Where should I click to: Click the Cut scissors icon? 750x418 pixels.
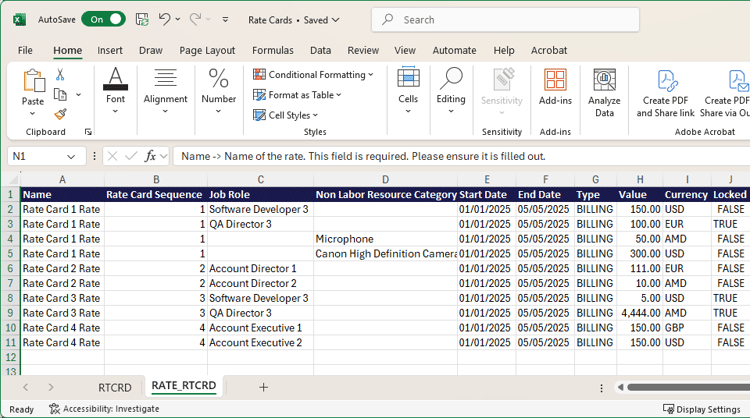coord(60,75)
